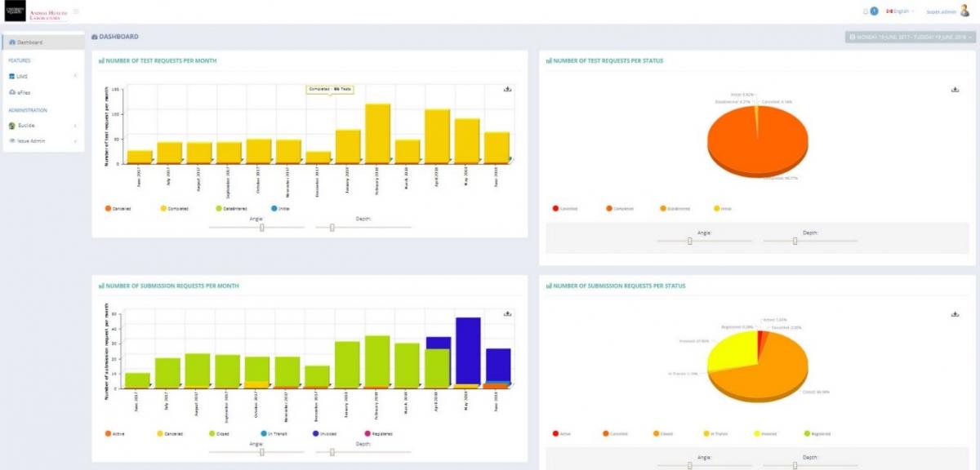980x470 pixels.
Task: Click the Depth slider under test requests per month
Action: [x=363, y=228]
